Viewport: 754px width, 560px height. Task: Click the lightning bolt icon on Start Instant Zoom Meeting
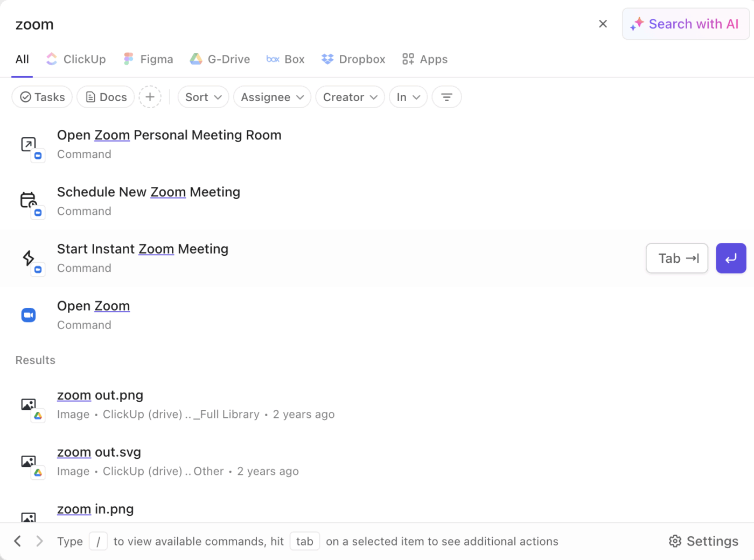(29, 258)
